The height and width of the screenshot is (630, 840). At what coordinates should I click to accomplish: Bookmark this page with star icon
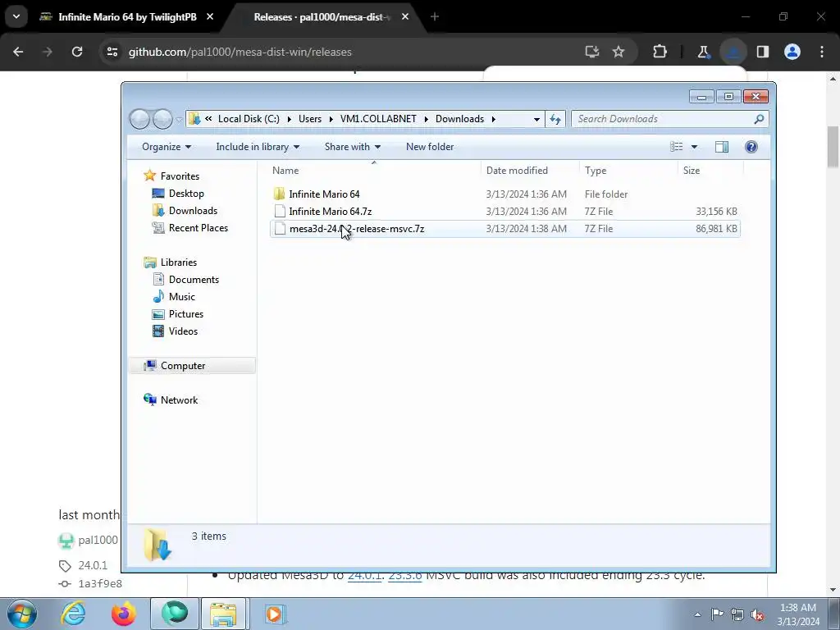[619, 52]
